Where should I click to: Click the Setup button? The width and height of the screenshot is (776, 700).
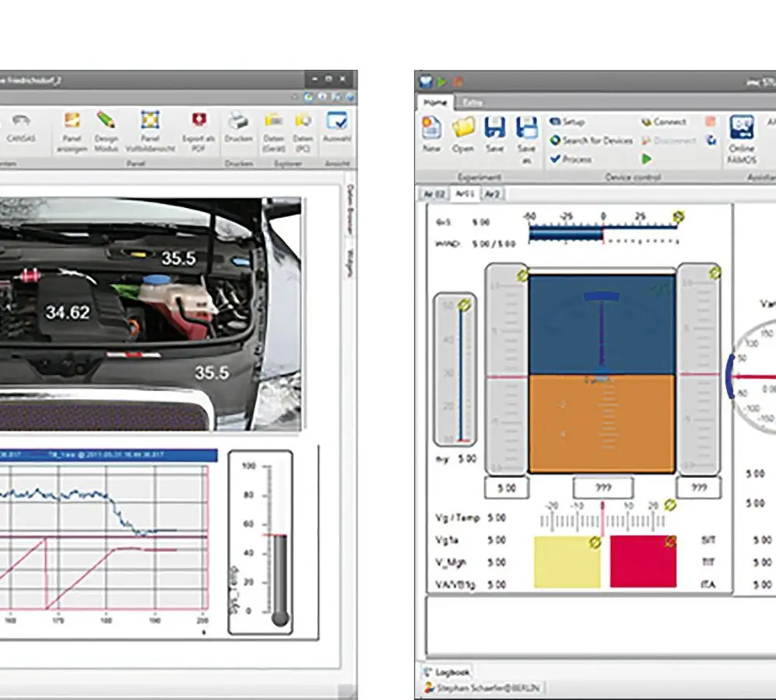(x=567, y=122)
